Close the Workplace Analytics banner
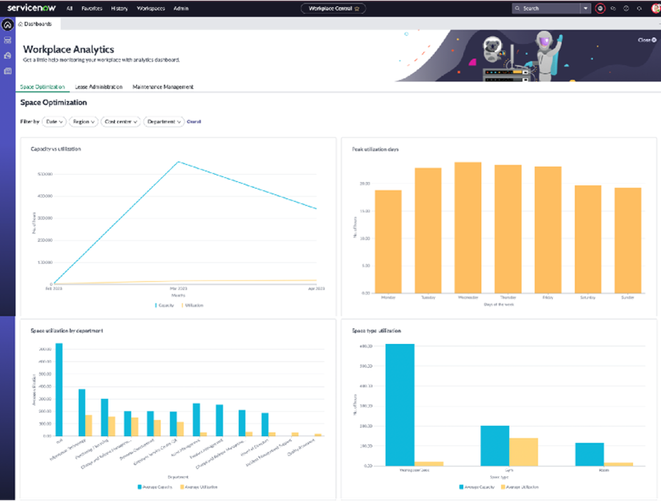 (647, 40)
